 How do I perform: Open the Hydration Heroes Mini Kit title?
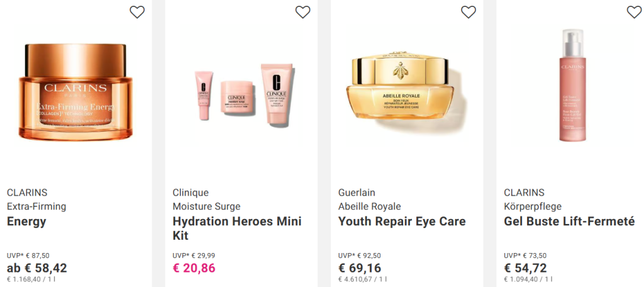coord(237,228)
